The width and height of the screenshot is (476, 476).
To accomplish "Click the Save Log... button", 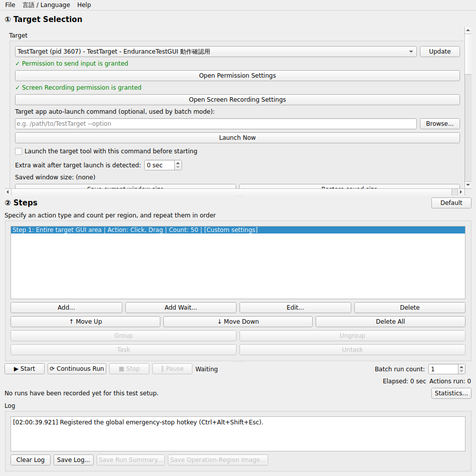I will tap(74, 460).
